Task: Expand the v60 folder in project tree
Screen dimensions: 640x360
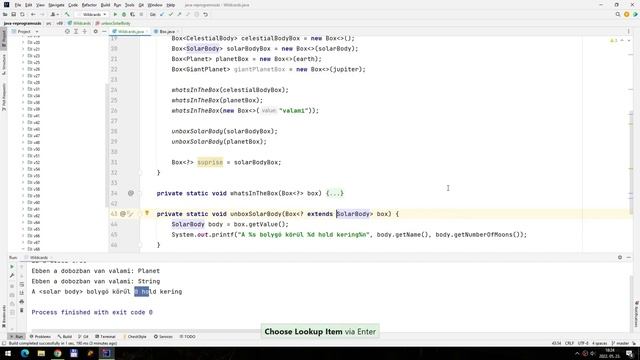Action: click(x=23, y=202)
